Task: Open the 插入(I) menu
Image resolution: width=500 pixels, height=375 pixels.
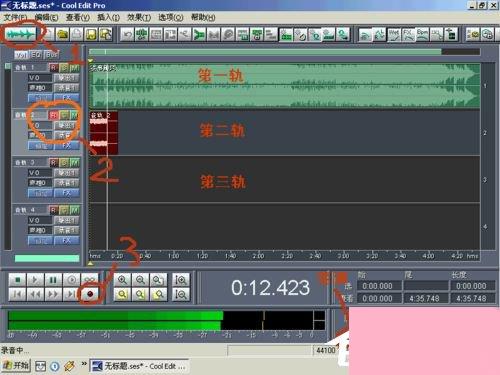Action: [108, 17]
